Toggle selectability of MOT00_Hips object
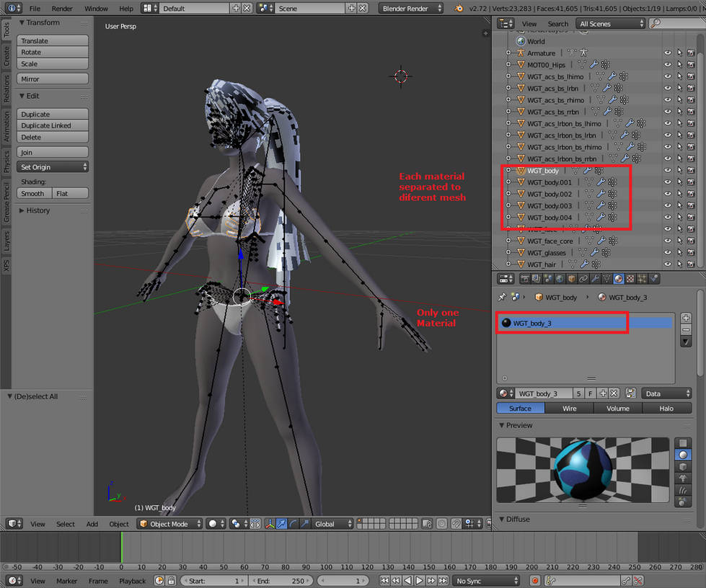706x588 pixels. (x=679, y=64)
